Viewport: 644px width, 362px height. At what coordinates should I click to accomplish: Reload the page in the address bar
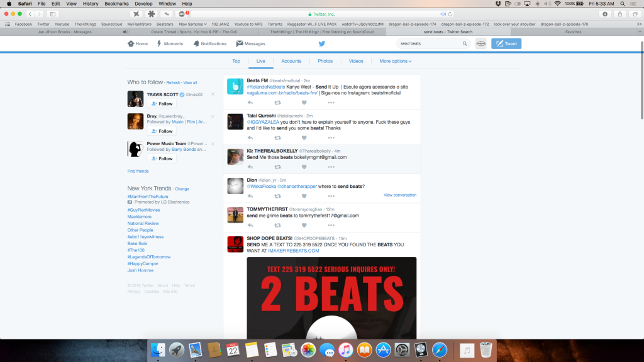(450, 14)
